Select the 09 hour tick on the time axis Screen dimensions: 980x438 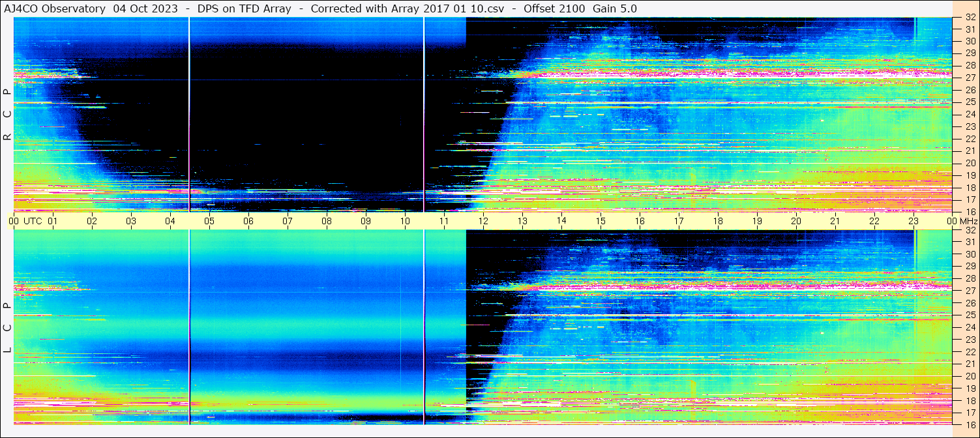(366, 221)
